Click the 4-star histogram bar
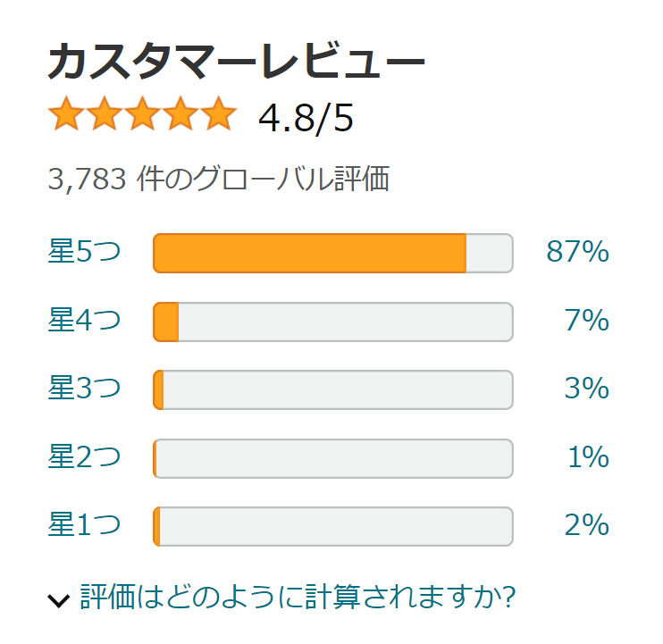The height and width of the screenshot is (644, 663). tap(333, 322)
